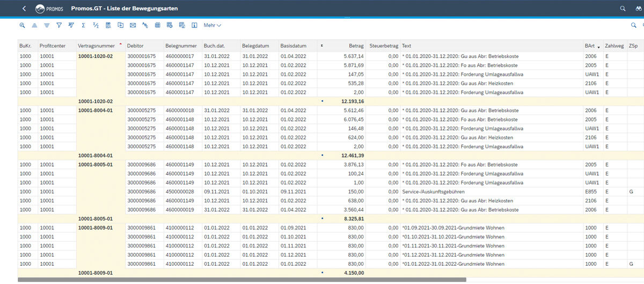The height and width of the screenshot is (284, 644).
Task: Set a filter with the funnel icon
Action: click(59, 25)
